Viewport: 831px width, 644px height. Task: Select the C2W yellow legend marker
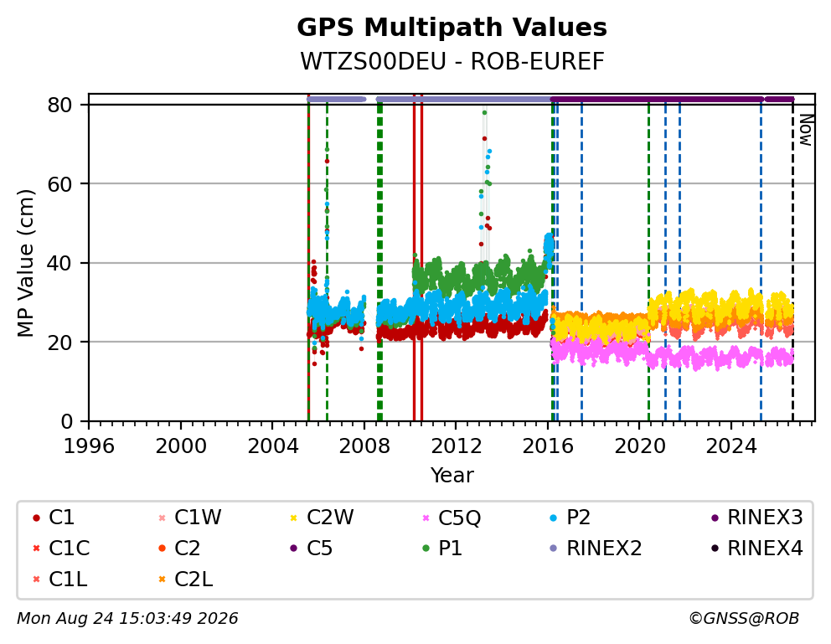tap(293, 518)
